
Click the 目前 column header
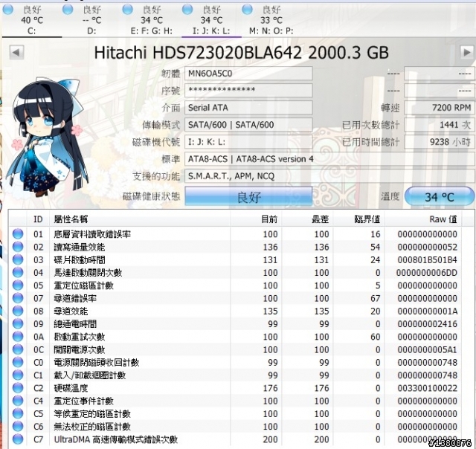(256, 219)
